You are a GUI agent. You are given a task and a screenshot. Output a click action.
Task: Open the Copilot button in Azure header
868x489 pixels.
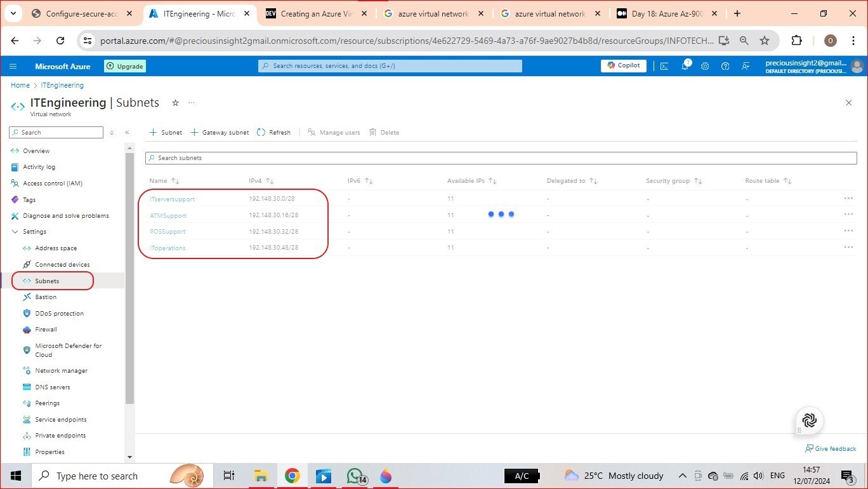pos(624,65)
